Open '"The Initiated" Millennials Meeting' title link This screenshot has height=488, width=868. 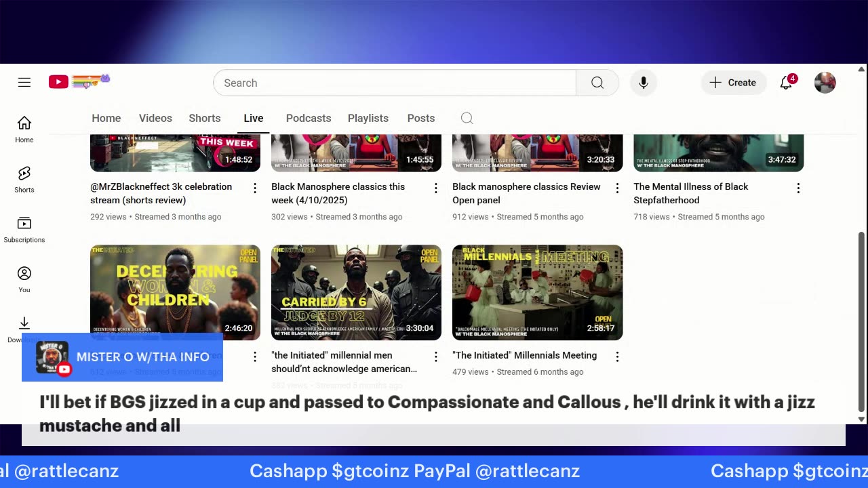tap(525, 355)
